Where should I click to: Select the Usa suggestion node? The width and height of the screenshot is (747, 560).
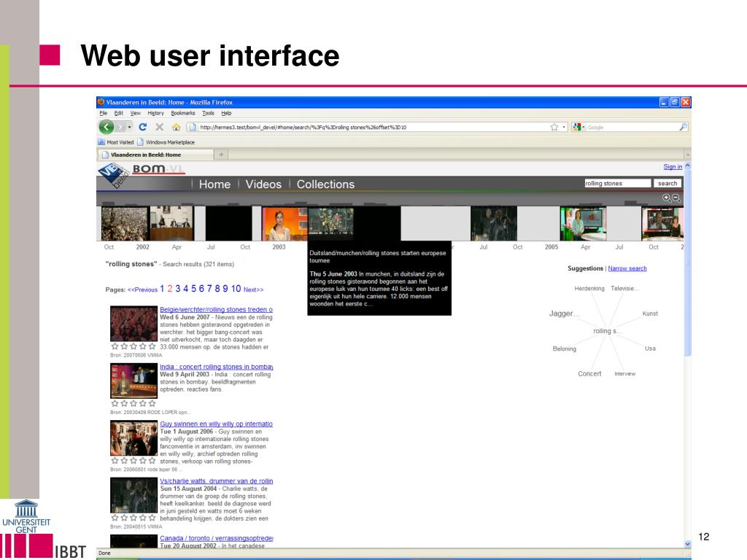tap(650, 349)
